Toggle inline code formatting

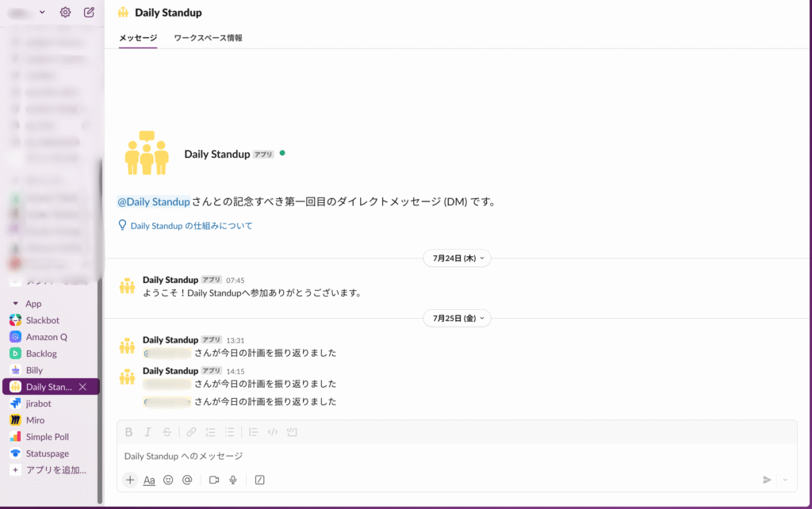[273, 432]
